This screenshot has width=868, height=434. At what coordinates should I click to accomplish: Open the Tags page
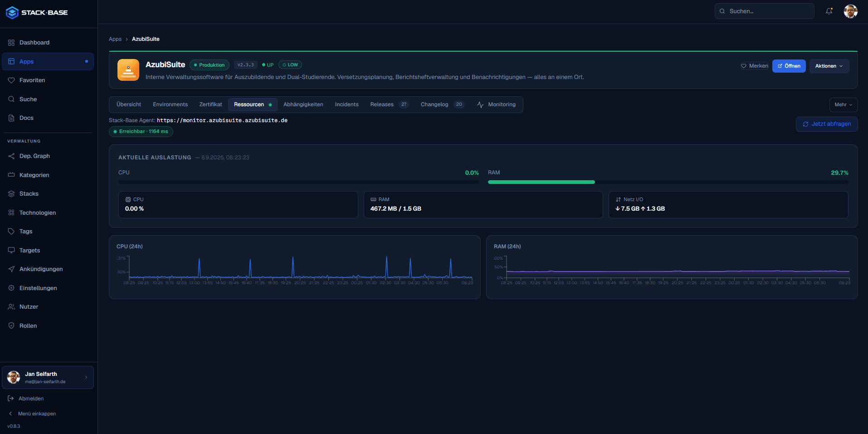pos(48,232)
